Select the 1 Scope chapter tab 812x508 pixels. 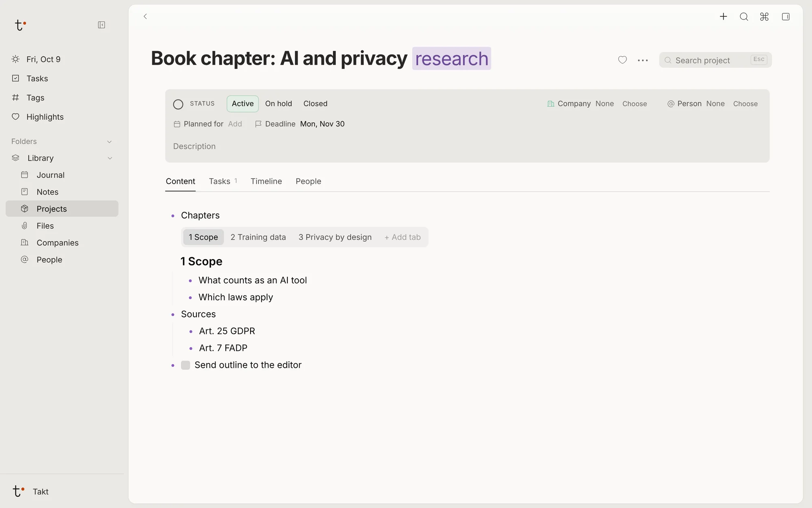(203, 237)
